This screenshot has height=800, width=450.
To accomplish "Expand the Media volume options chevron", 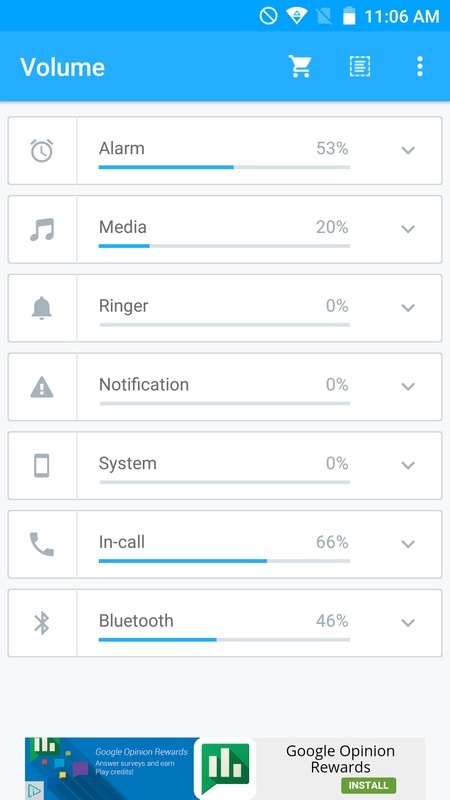I will (408, 229).
